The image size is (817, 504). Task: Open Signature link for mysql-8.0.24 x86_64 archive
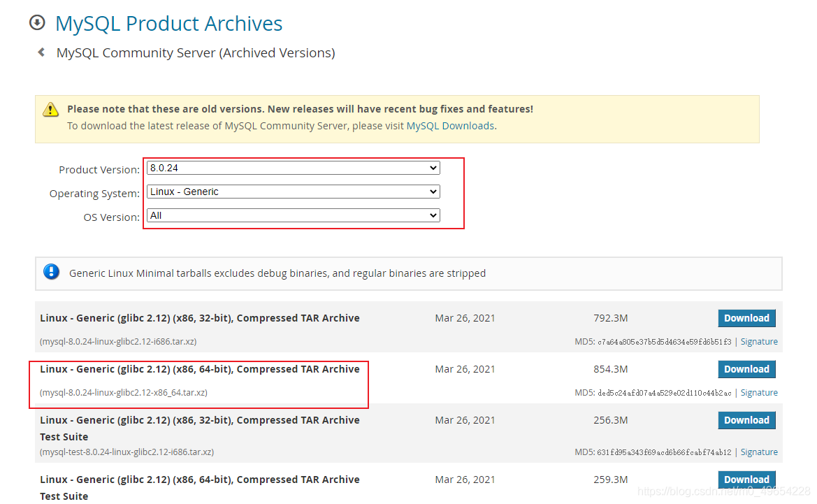[759, 392]
